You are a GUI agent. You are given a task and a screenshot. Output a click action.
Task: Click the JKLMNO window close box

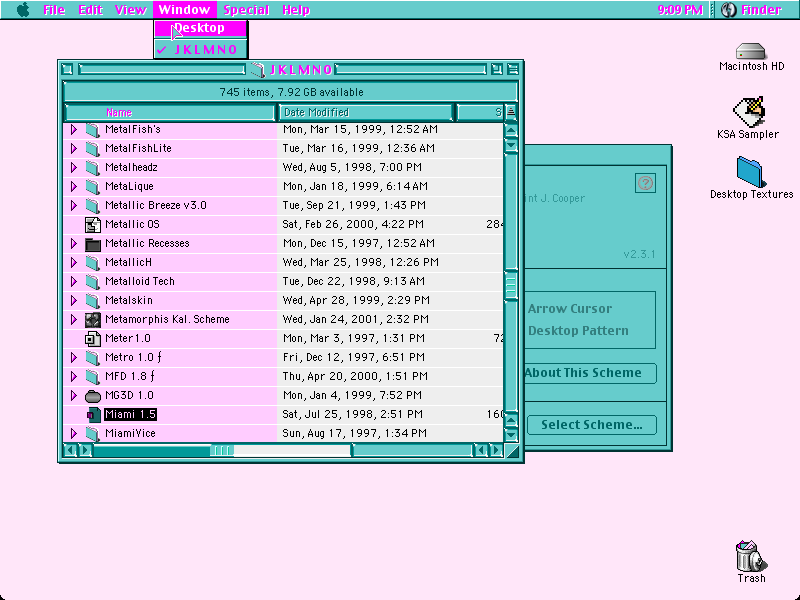coord(67,69)
